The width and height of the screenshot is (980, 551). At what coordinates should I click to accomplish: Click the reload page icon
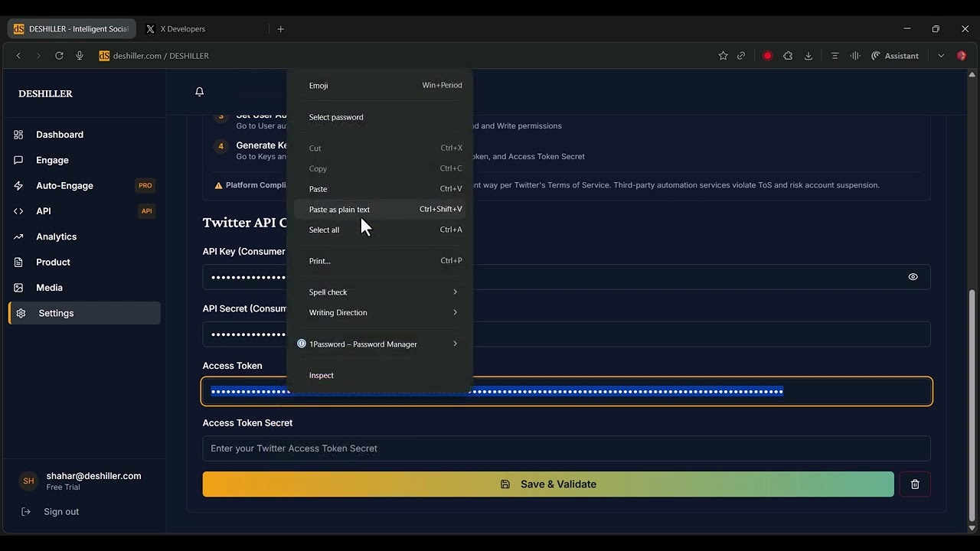(59, 56)
